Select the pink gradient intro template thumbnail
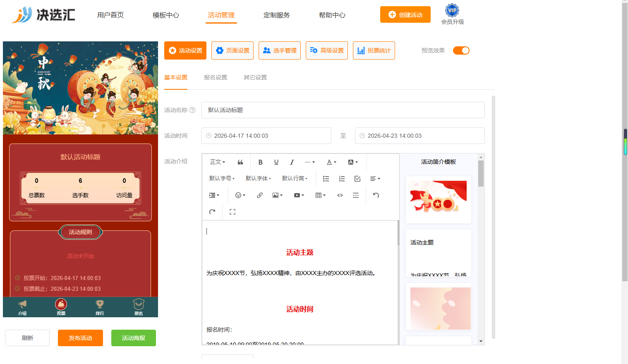The width and height of the screenshot is (628, 364). (x=439, y=307)
